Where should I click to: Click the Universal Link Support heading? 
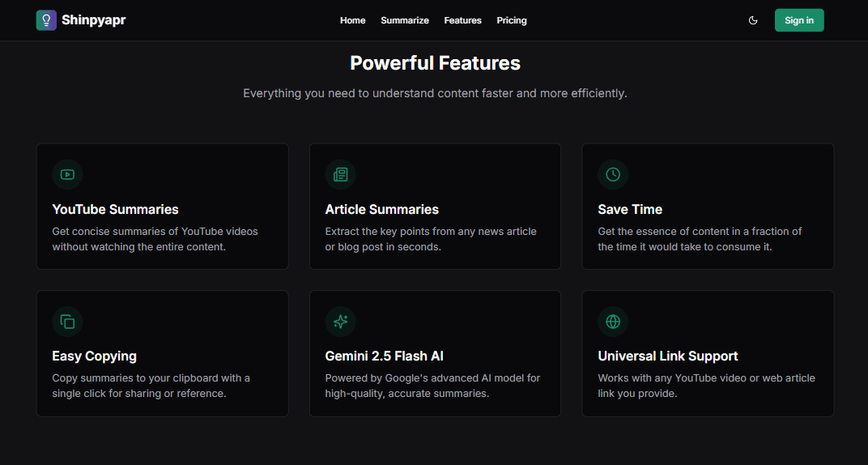click(x=668, y=356)
